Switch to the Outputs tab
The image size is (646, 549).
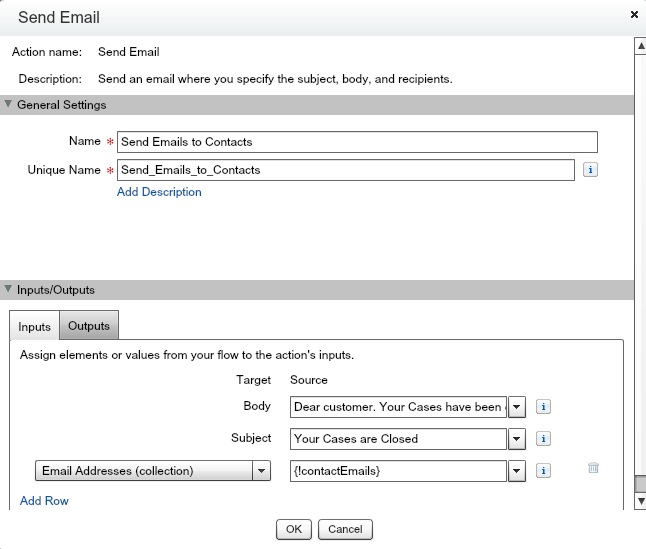(89, 326)
